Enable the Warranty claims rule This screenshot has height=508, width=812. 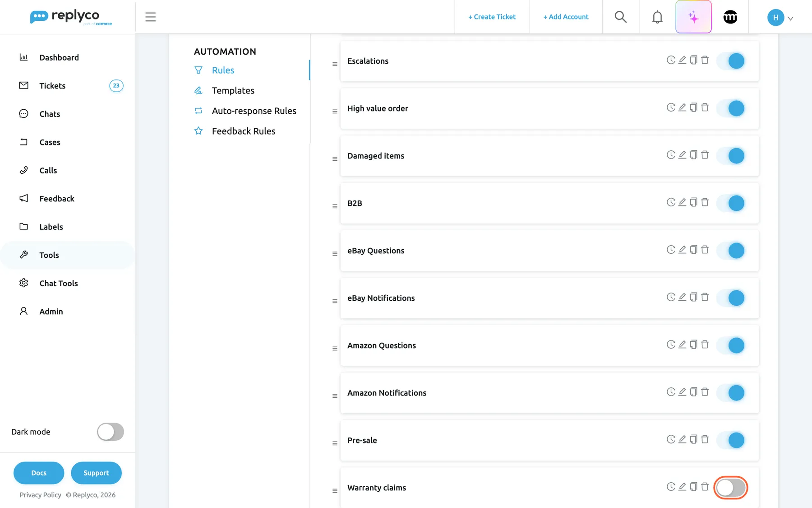tap(731, 488)
